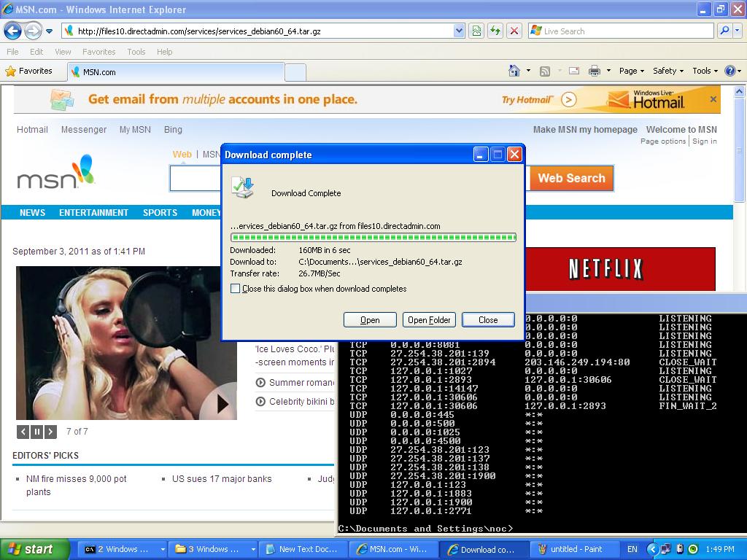Click the Close button in download dialog
Image resolution: width=747 pixels, height=560 pixels.
click(x=488, y=320)
